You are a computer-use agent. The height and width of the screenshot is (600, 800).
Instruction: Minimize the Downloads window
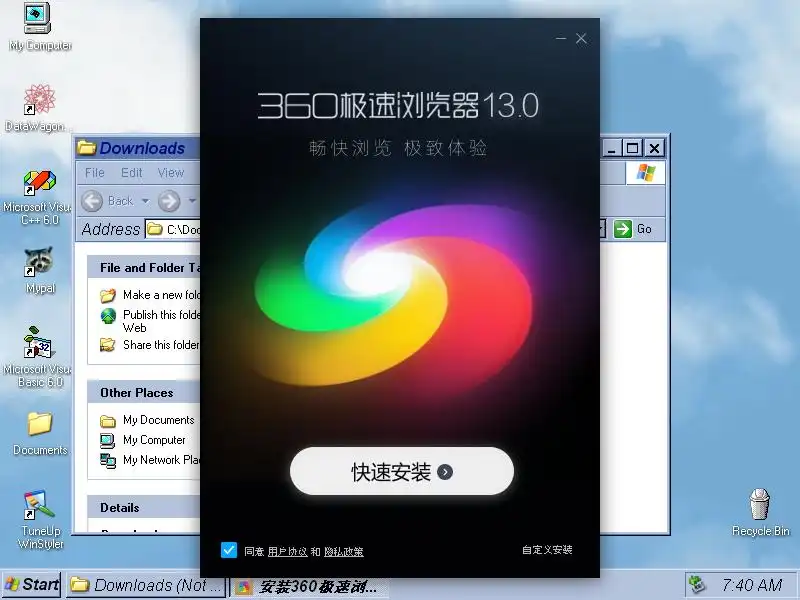click(612, 148)
